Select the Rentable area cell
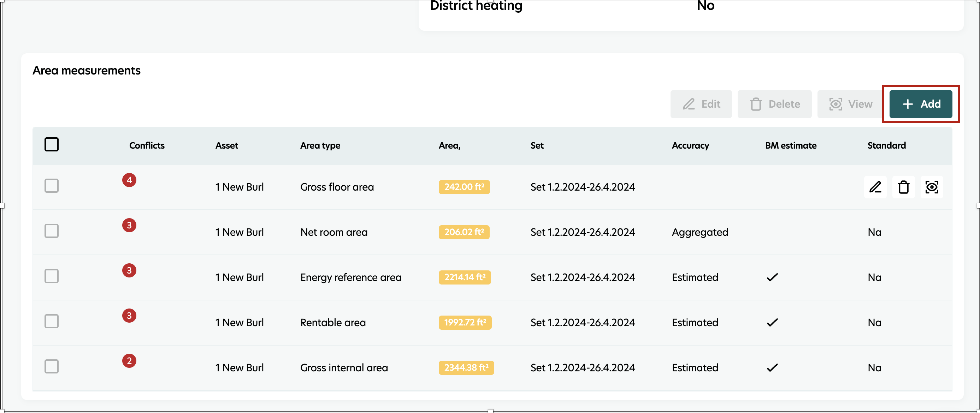The height and width of the screenshot is (413, 980). click(x=333, y=323)
